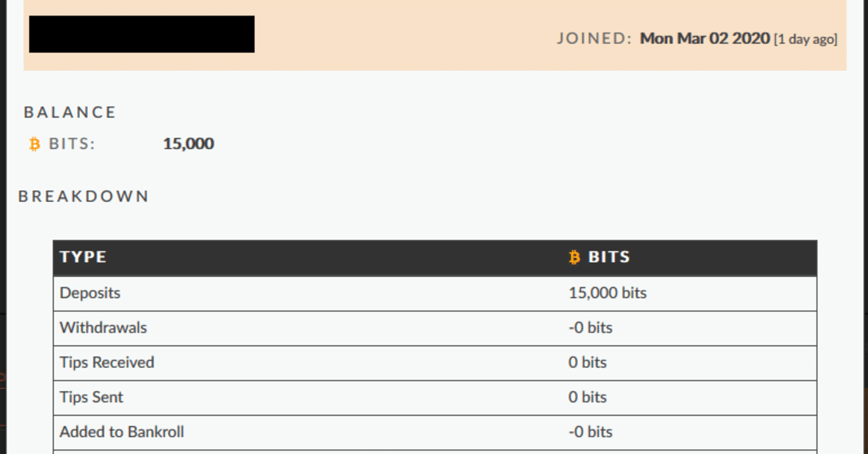Click the TYPE column header

click(83, 257)
